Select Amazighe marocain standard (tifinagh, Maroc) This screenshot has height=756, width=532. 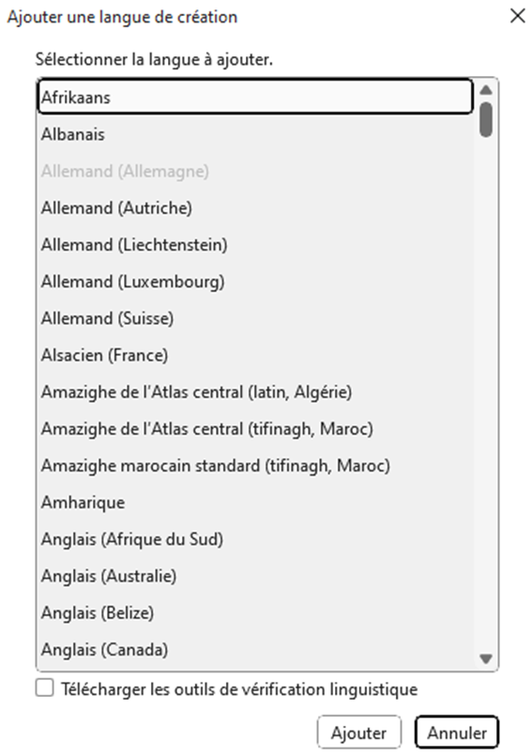point(255,465)
